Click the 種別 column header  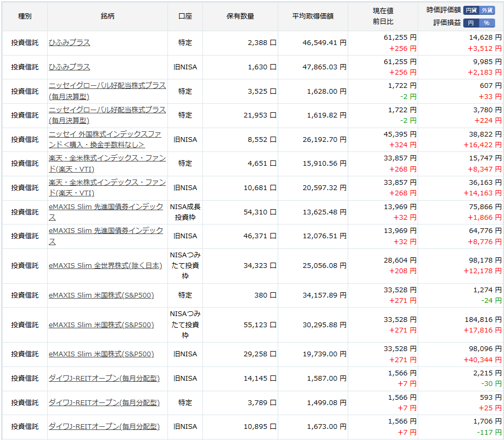(25, 16)
